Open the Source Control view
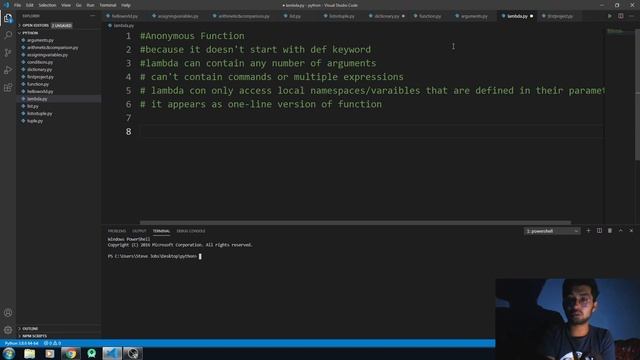This screenshot has width=640, height=360. coord(8,53)
